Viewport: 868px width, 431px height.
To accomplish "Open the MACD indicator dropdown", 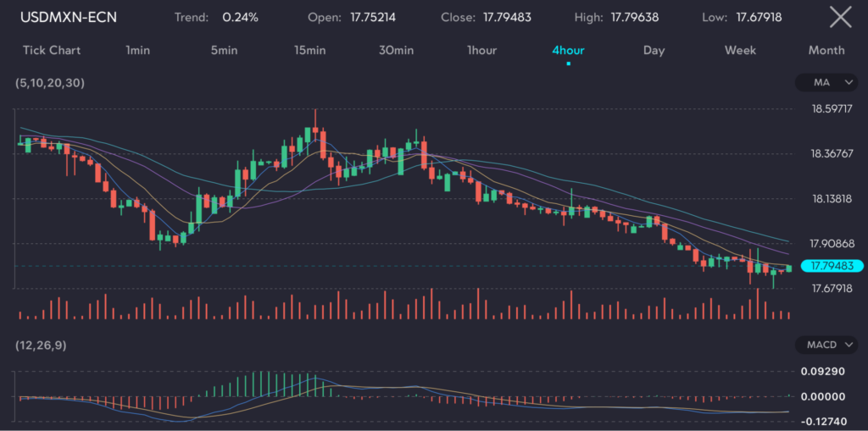I will 826,345.
